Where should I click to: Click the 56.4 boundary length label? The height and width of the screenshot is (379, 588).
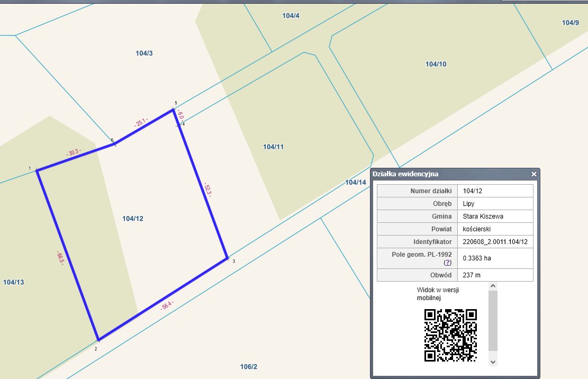167,305
